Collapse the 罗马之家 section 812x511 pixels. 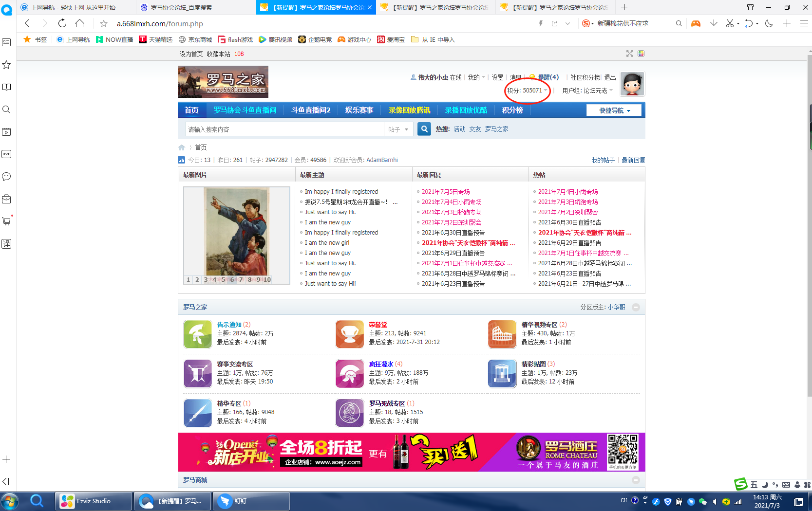coord(636,307)
